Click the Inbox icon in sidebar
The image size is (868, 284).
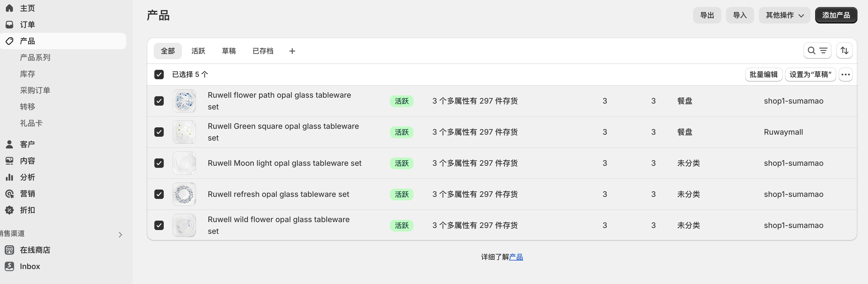[x=9, y=266]
